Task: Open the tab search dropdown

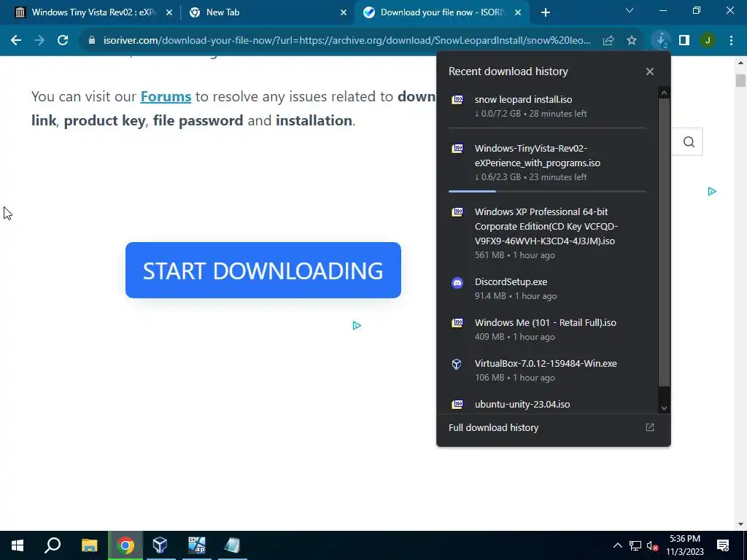Action: pos(630,11)
